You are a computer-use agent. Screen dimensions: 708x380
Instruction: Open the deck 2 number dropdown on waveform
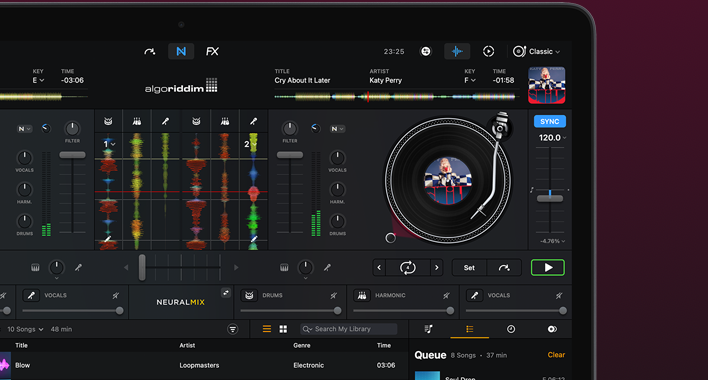(250, 144)
